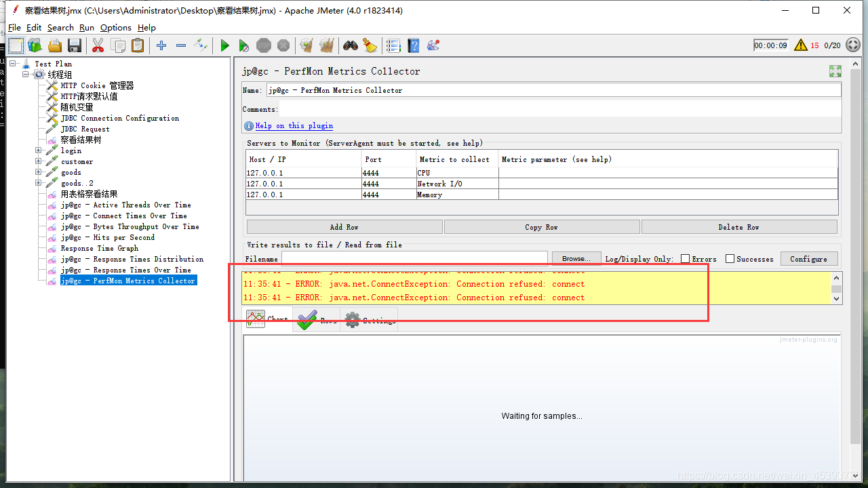The image size is (868, 488).
Task: Expand the login tree node
Action: pos(39,150)
